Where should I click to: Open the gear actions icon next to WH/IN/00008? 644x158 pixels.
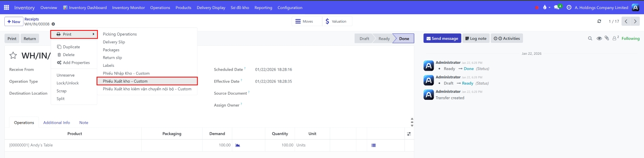tap(53, 24)
